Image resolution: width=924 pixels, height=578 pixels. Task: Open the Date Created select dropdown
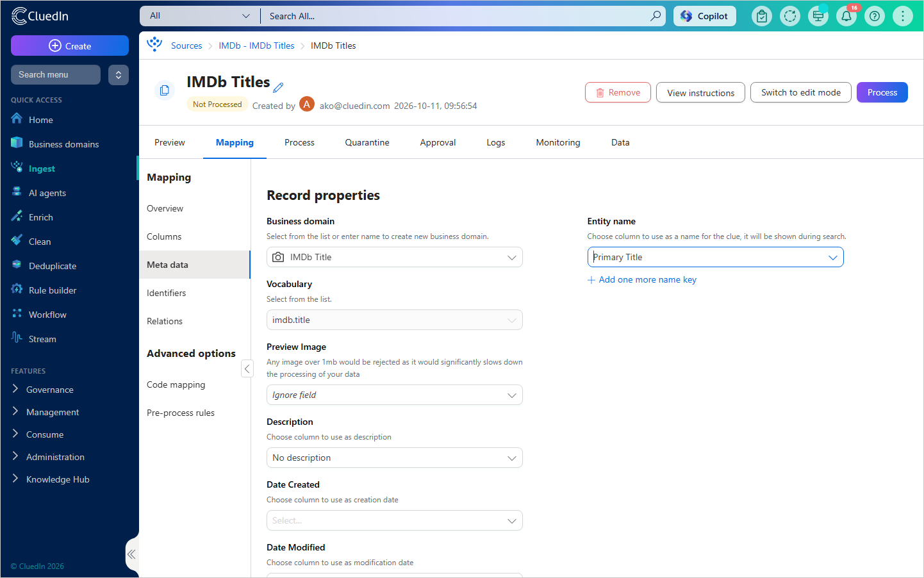[395, 520]
